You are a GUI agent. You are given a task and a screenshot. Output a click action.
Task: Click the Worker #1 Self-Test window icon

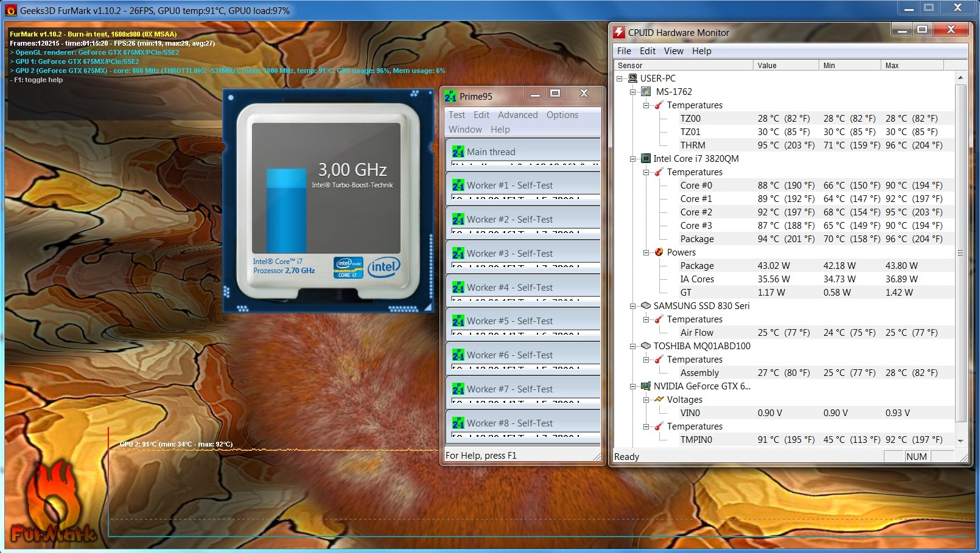(458, 185)
